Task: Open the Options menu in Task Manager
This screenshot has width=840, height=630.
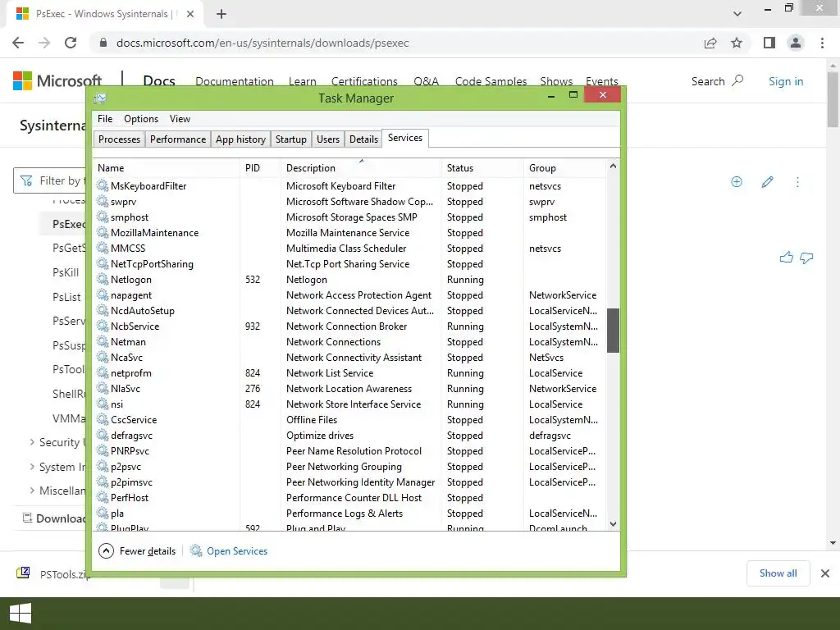Action: pyautogui.click(x=141, y=119)
